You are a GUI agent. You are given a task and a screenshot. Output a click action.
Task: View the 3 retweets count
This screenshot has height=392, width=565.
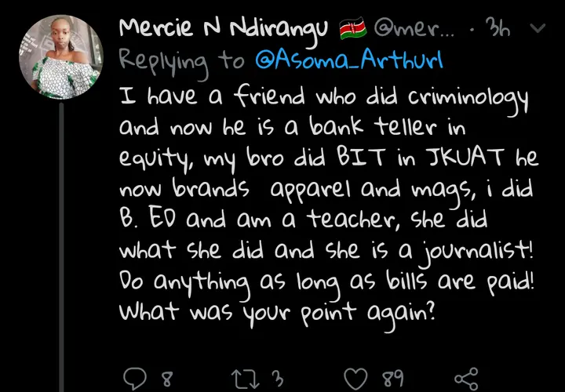(277, 379)
